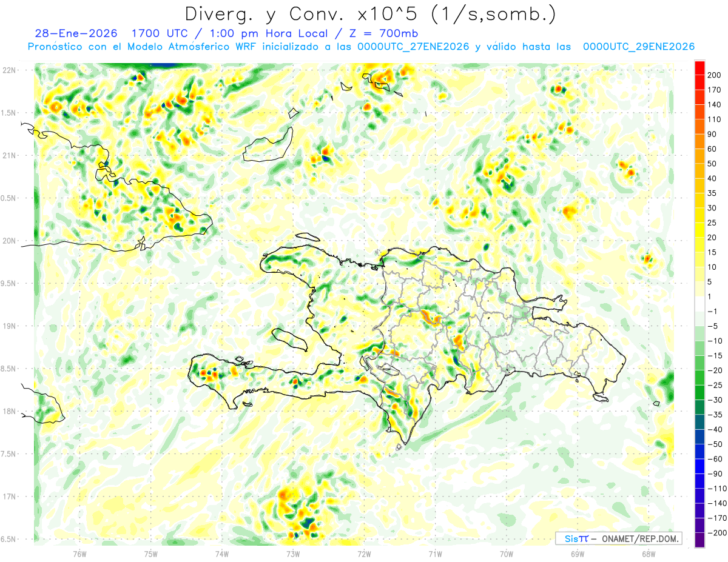Pick the color bar swatch between 20 and 25
This screenshot has height=562, width=728.
(x=699, y=230)
